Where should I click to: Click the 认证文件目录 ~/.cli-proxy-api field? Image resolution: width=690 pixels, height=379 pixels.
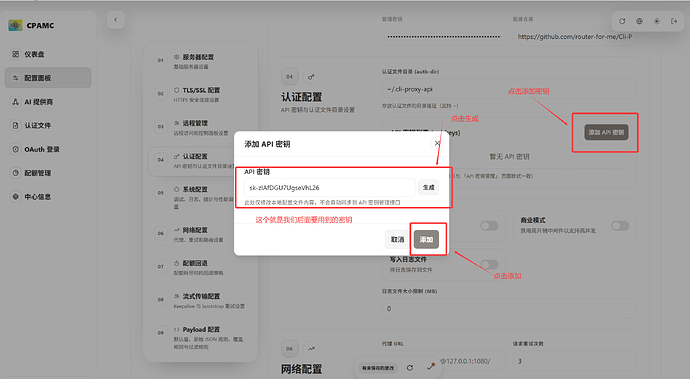[x=509, y=89]
